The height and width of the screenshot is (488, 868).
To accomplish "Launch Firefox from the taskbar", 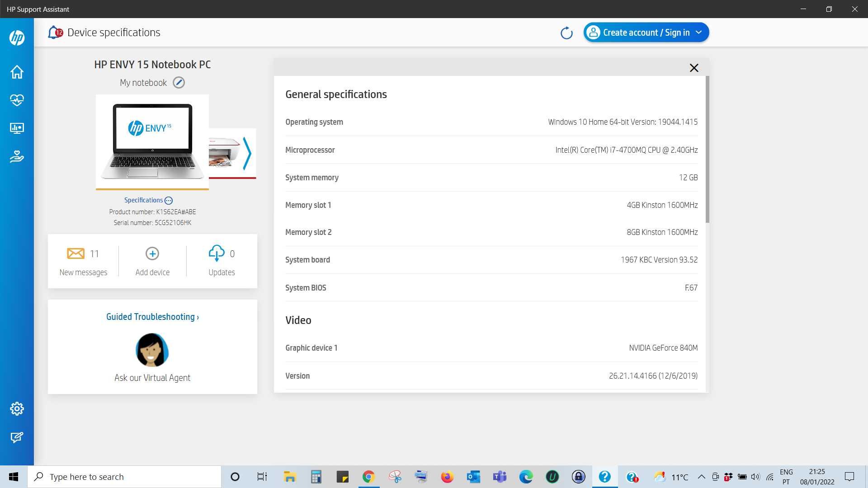I will (447, 477).
